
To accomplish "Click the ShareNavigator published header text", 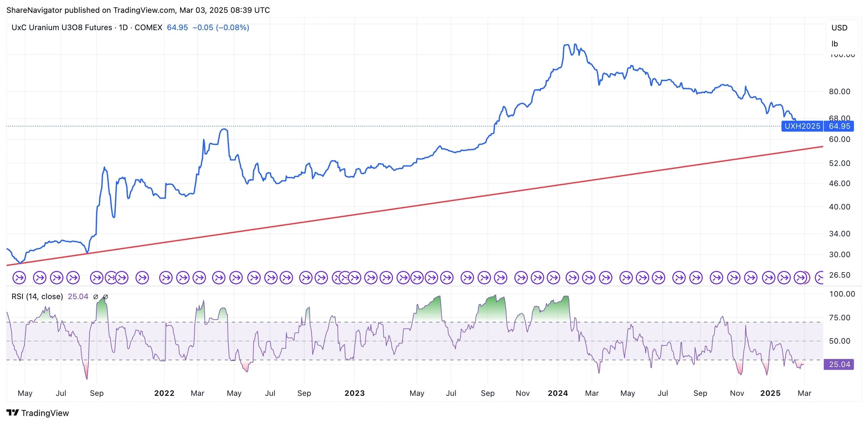I will (138, 10).
